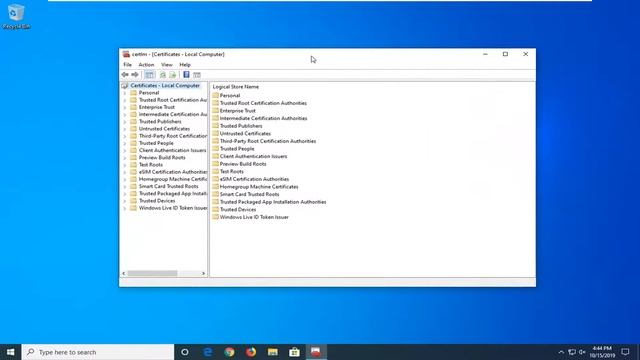Click the certlm taskbar button
The image size is (640, 360).
tap(316, 352)
